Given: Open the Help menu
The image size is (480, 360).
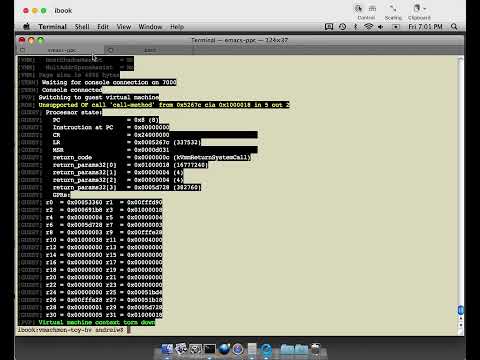Looking at the screenshot, I should pyautogui.click(x=177, y=27).
